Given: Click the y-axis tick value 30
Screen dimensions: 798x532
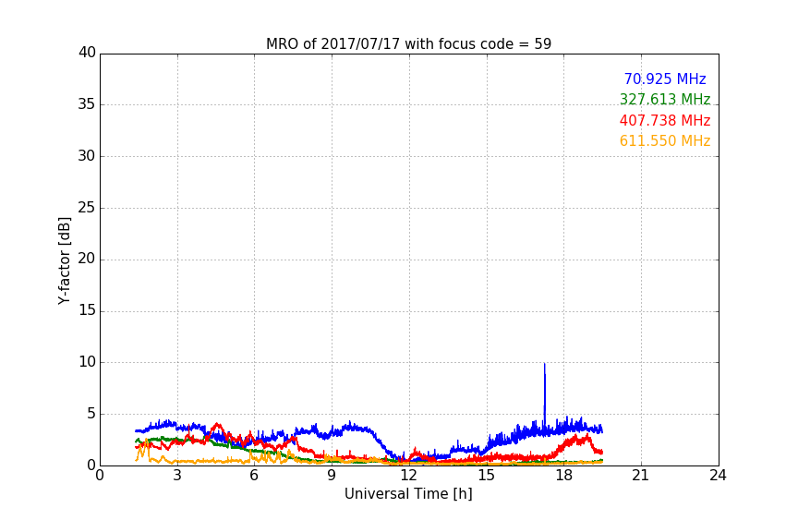Looking at the screenshot, I should pyautogui.click(x=87, y=156).
